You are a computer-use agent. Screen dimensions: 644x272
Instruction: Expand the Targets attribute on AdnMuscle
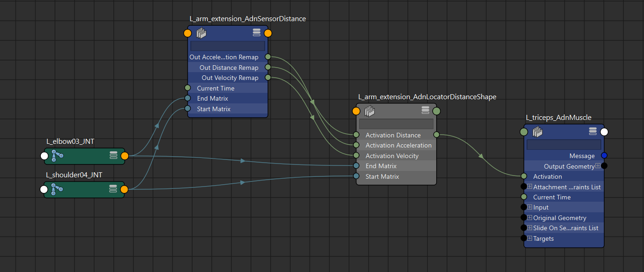(529, 238)
